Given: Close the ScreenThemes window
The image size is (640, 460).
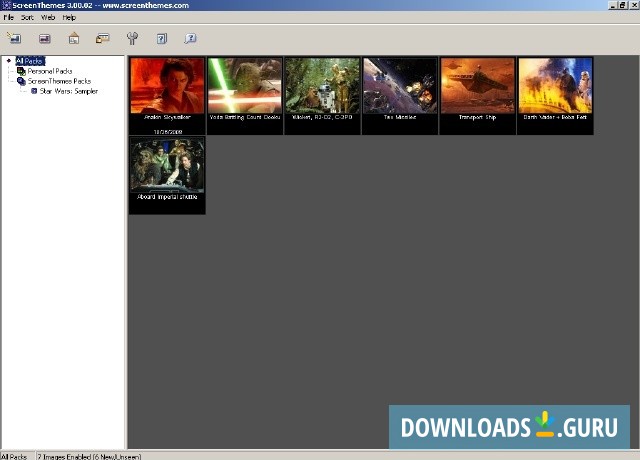Looking at the screenshot, I should (x=634, y=5).
